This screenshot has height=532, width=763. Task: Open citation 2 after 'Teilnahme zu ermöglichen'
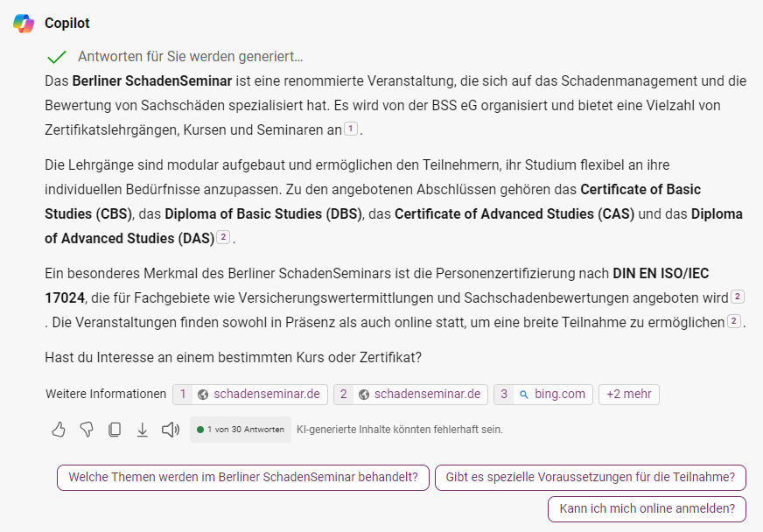[x=734, y=321]
